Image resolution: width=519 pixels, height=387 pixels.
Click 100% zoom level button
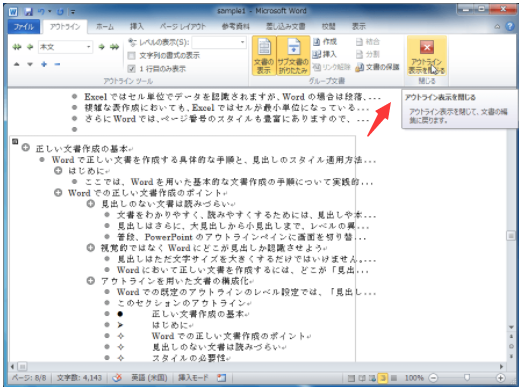[414, 378]
